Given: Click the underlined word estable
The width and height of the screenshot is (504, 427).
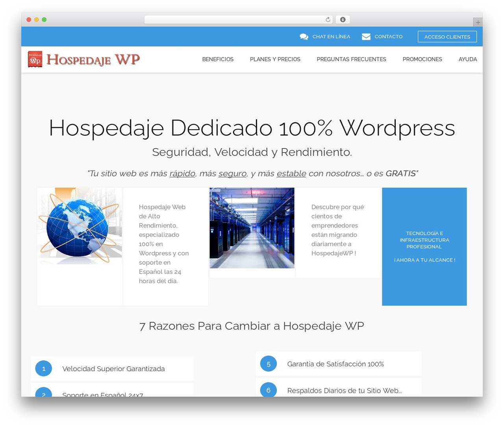Looking at the screenshot, I should coord(291,173).
